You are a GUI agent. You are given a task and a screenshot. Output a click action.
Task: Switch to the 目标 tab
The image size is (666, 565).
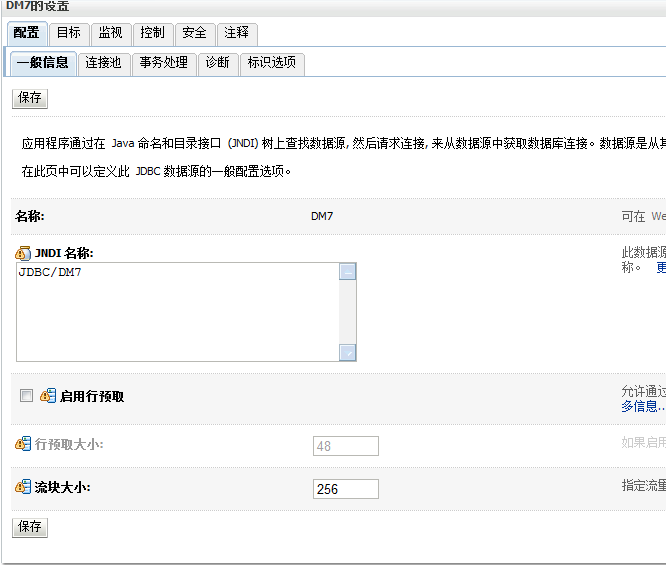click(68, 33)
